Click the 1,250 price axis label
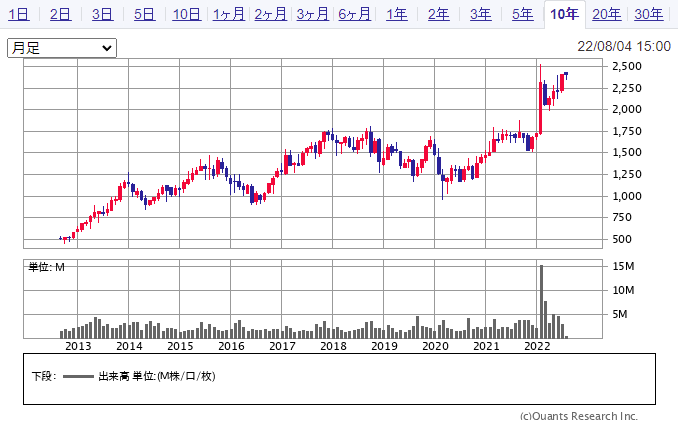Screen dimensions: 678x429 627,174
